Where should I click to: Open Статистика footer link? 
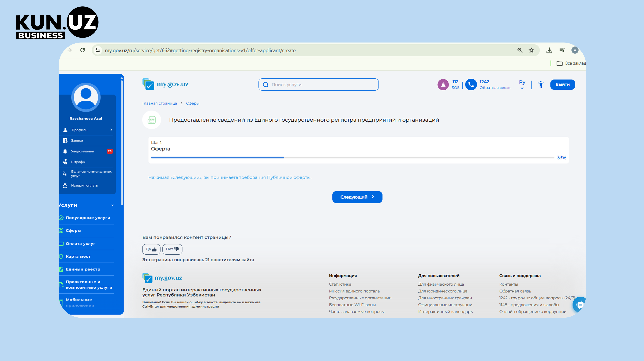click(x=340, y=284)
